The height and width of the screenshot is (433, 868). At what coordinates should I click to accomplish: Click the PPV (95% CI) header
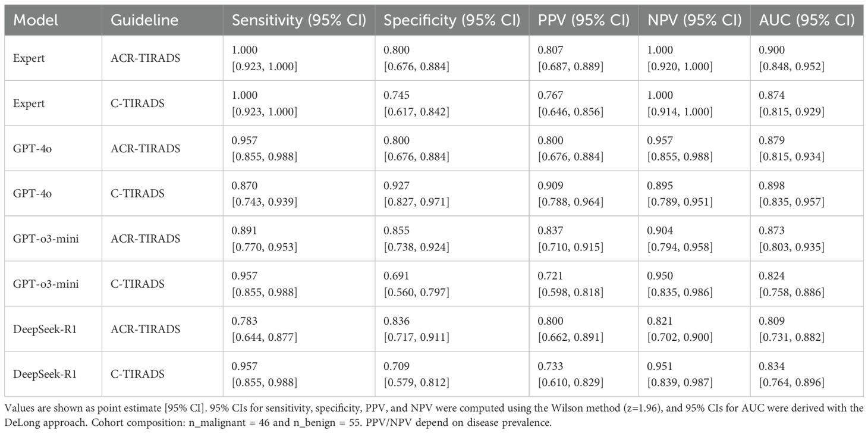583,20
